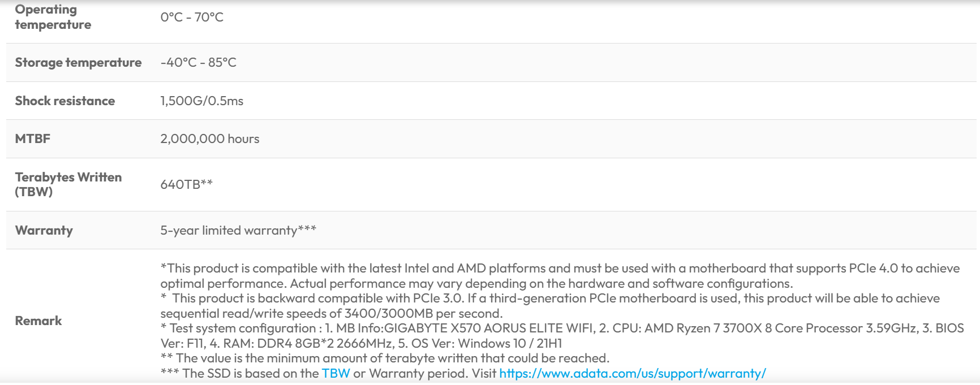
Task: Click the Remark row label
Action: pos(38,321)
